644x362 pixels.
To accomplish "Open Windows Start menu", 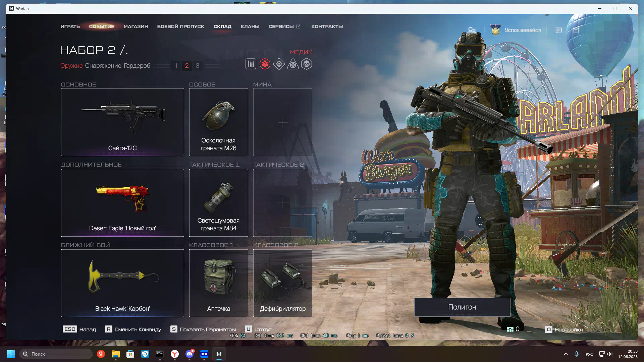I will pos(11,354).
